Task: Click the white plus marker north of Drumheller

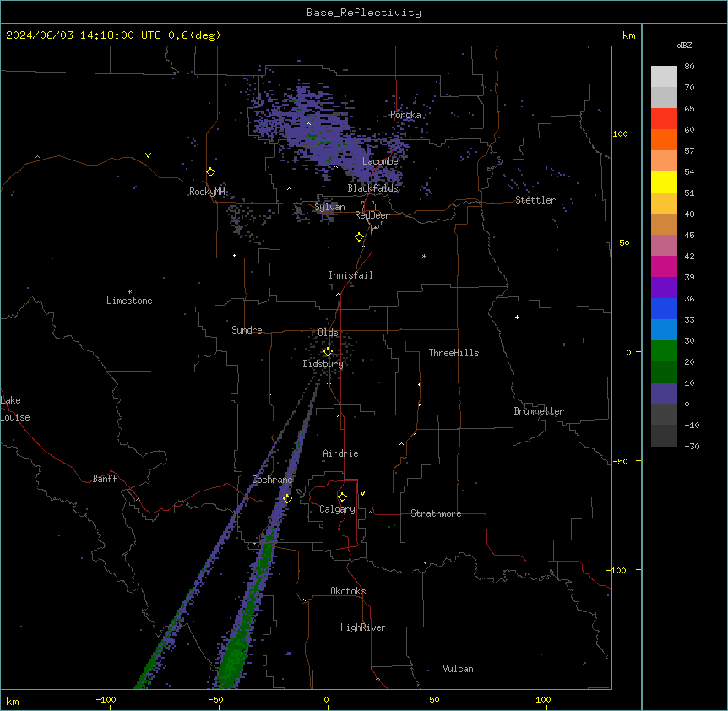Action: click(x=517, y=317)
